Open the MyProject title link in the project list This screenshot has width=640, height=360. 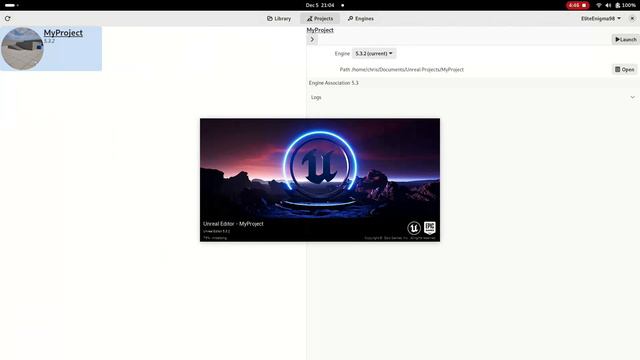click(x=63, y=33)
